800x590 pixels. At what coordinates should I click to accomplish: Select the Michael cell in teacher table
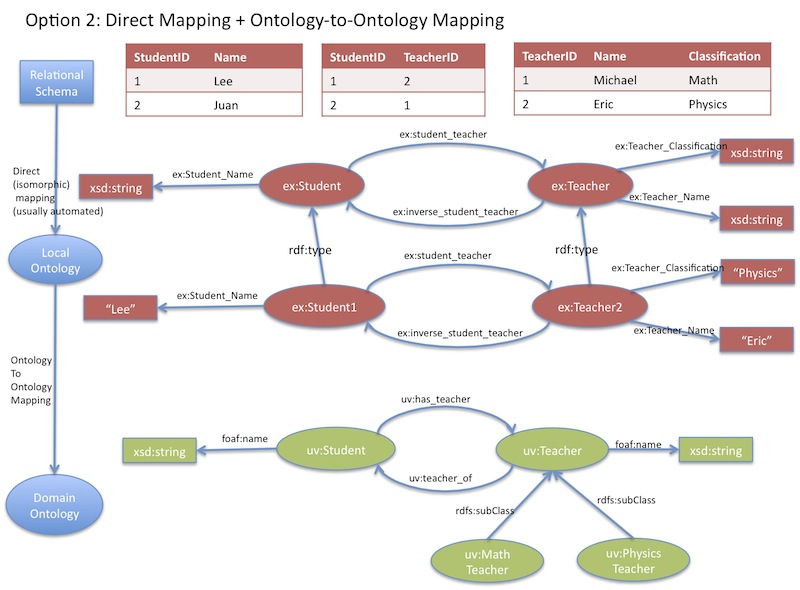click(614, 80)
